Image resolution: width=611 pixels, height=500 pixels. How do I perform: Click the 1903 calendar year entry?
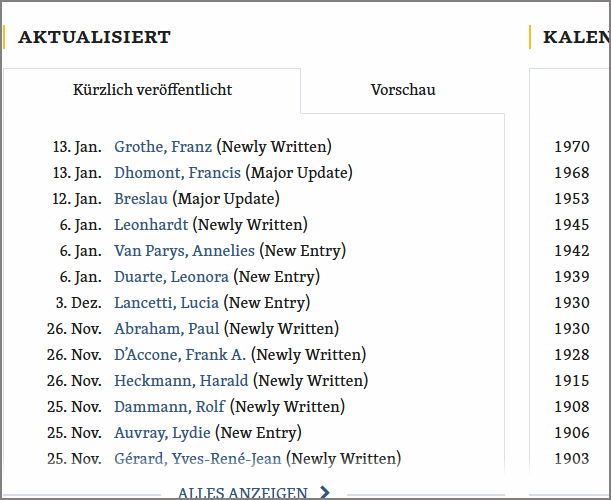(x=572, y=459)
